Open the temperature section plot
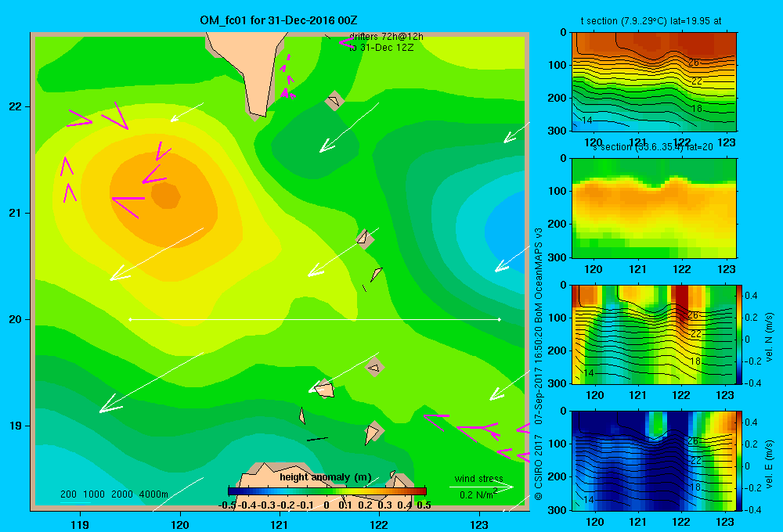Screen dimensions: 783x532 point(654,82)
